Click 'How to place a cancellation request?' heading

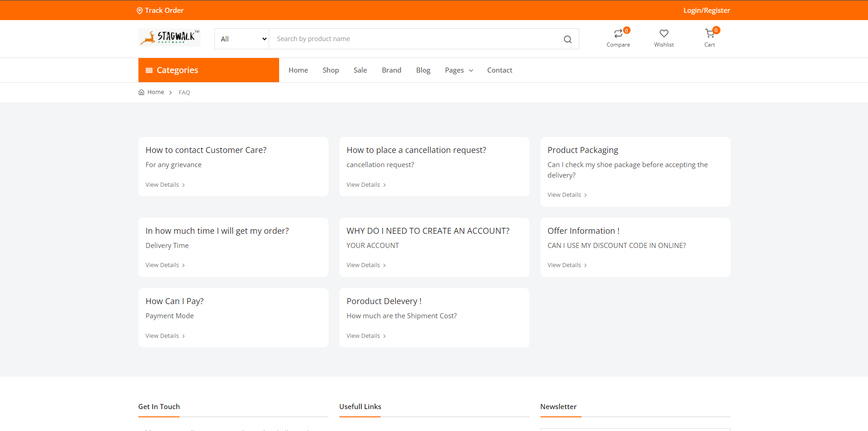click(416, 150)
